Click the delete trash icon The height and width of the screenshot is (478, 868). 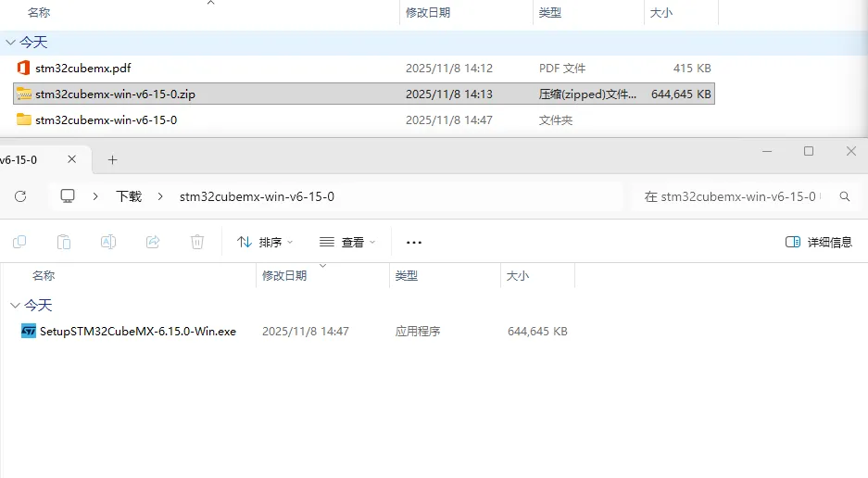pyautogui.click(x=197, y=242)
